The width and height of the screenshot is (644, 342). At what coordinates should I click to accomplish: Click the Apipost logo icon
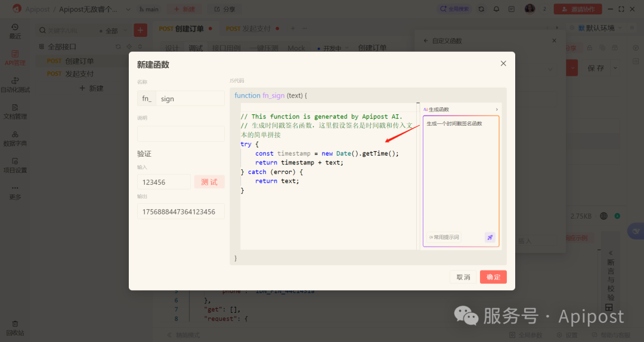click(x=17, y=8)
